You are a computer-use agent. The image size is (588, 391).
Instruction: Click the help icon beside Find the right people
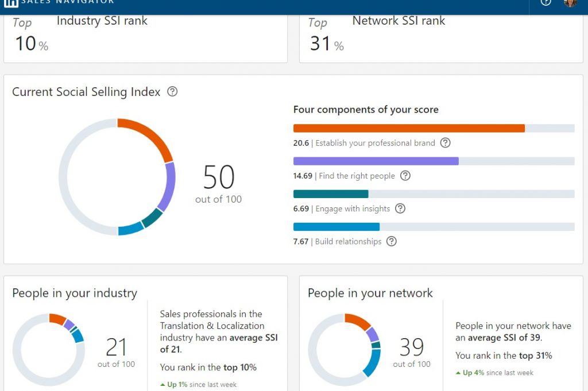click(405, 176)
